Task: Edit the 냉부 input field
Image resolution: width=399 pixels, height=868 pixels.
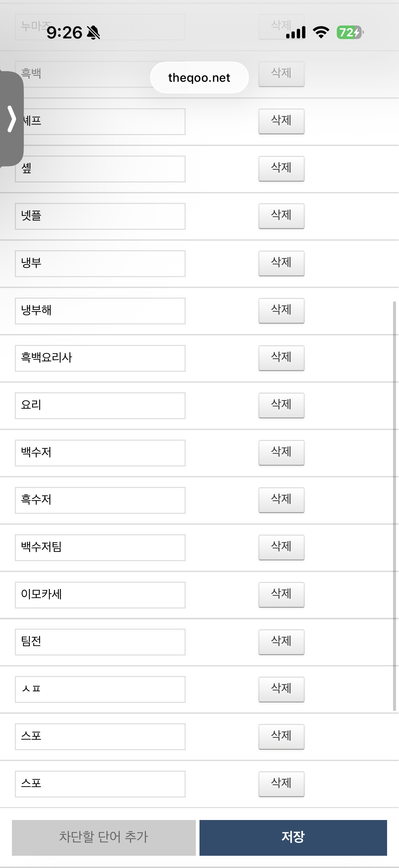Action: [100, 264]
